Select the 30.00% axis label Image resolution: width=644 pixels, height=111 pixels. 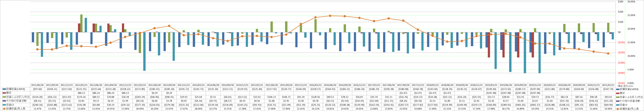631,2
